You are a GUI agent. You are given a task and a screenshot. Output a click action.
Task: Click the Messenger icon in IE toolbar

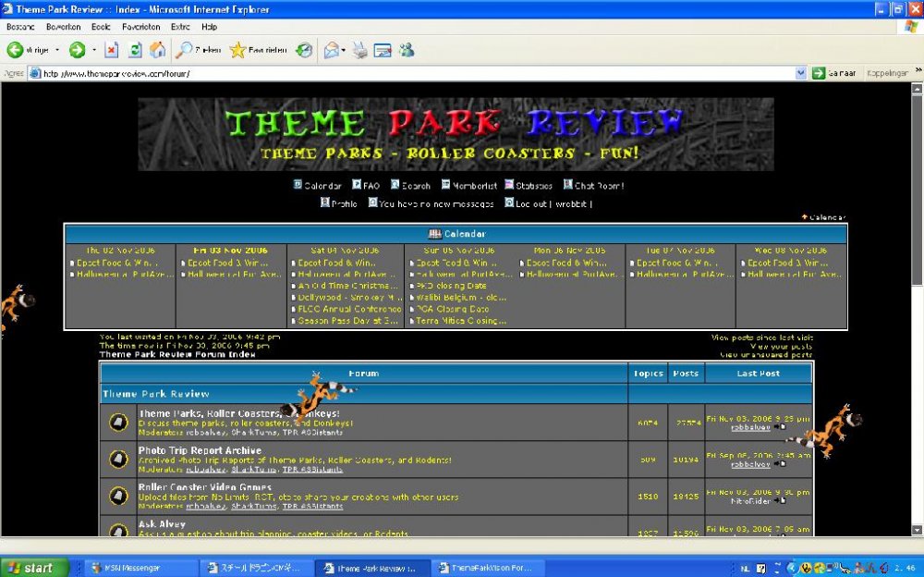(406, 50)
